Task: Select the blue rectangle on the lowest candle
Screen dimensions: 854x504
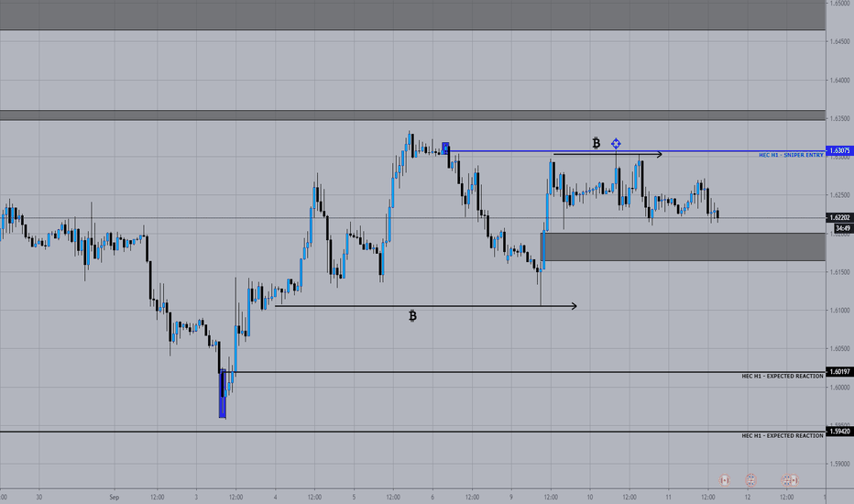Action: click(223, 394)
